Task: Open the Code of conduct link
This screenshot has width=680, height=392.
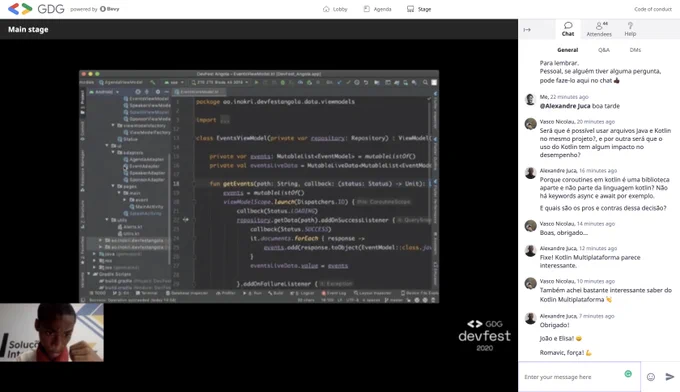Action: coord(653,9)
